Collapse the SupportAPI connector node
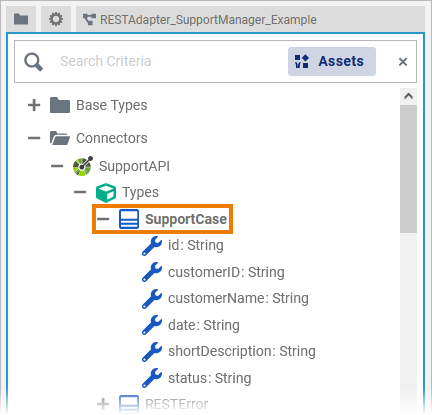 coord(57,166)
